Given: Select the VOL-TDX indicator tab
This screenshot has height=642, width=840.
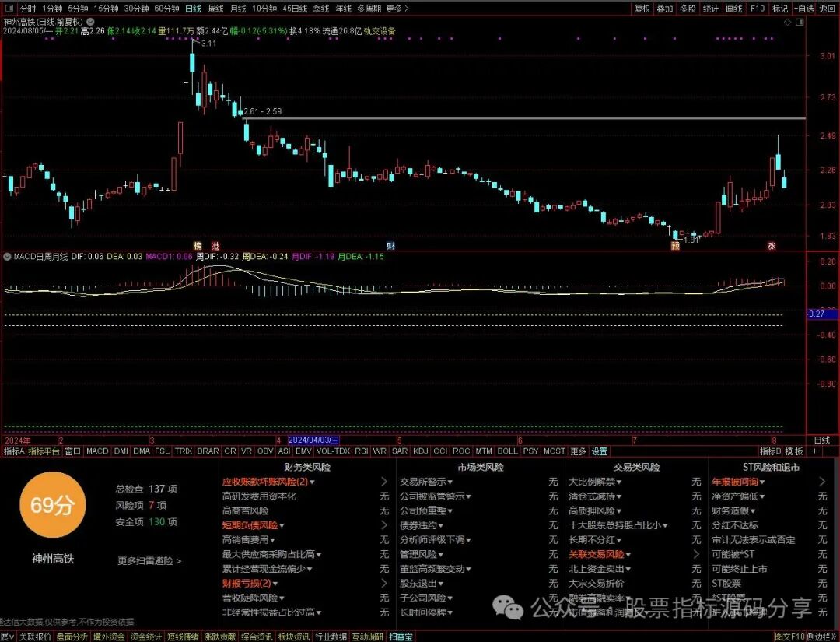Looking at the screenshot, I should [x=333, y=452].
